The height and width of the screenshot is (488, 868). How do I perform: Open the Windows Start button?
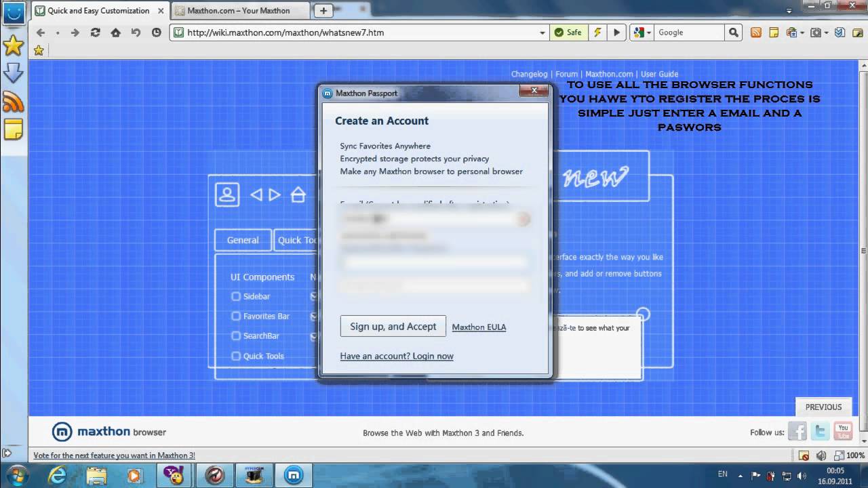pos(16,474)
